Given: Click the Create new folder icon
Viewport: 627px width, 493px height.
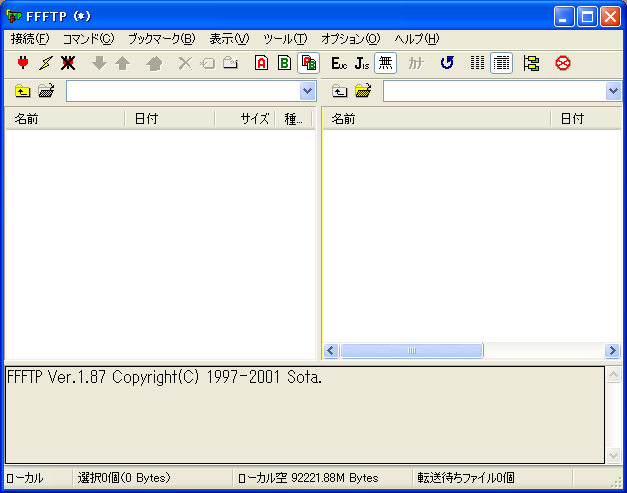Looking at the screenshot, I should 231,63.
